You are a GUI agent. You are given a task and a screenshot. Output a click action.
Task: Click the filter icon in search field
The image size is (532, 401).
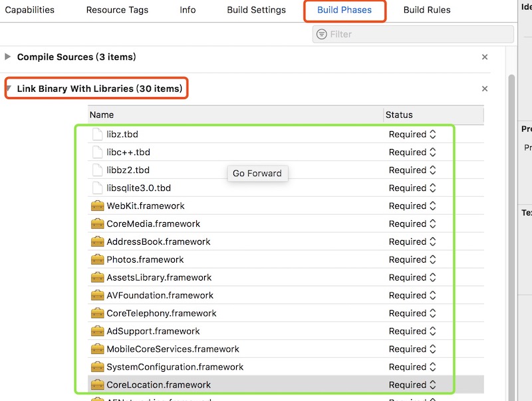(x=322, y=35)
